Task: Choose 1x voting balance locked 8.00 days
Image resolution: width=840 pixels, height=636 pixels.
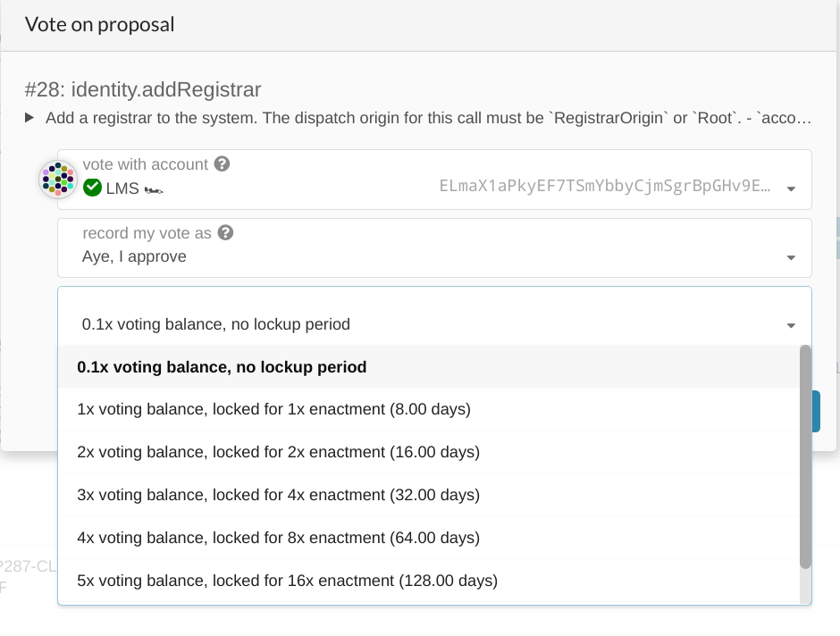Action: (x=273, y=410)
